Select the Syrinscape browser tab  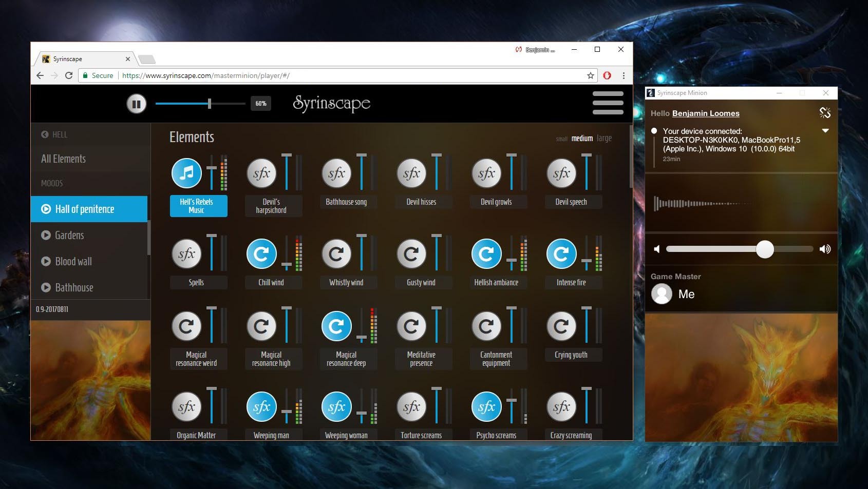[x=86, y=59]
